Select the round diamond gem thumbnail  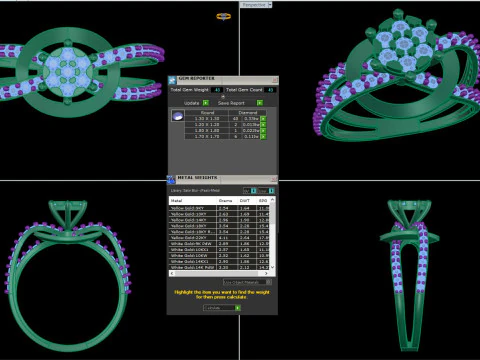(x=178, y=116)
